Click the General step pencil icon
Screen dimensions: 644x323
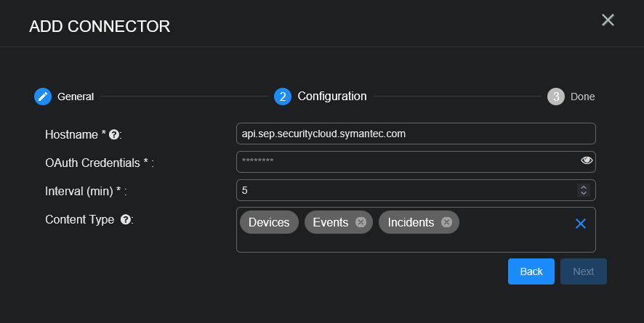43,97
